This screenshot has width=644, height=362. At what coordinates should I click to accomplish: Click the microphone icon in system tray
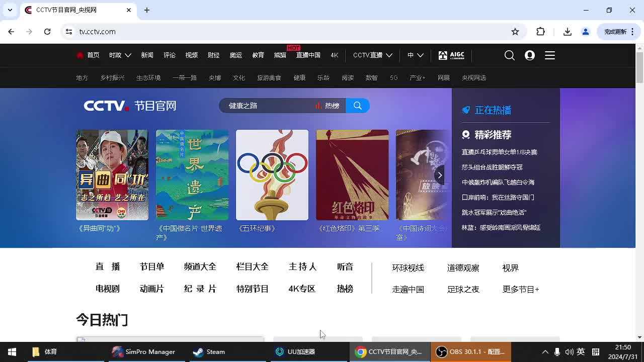(x=557, y=352)
